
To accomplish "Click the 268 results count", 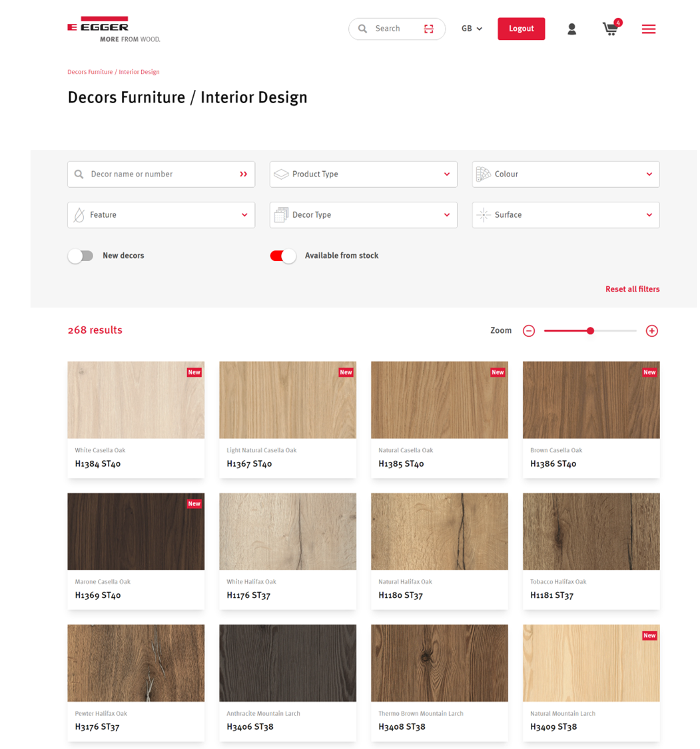I will 95,330.
